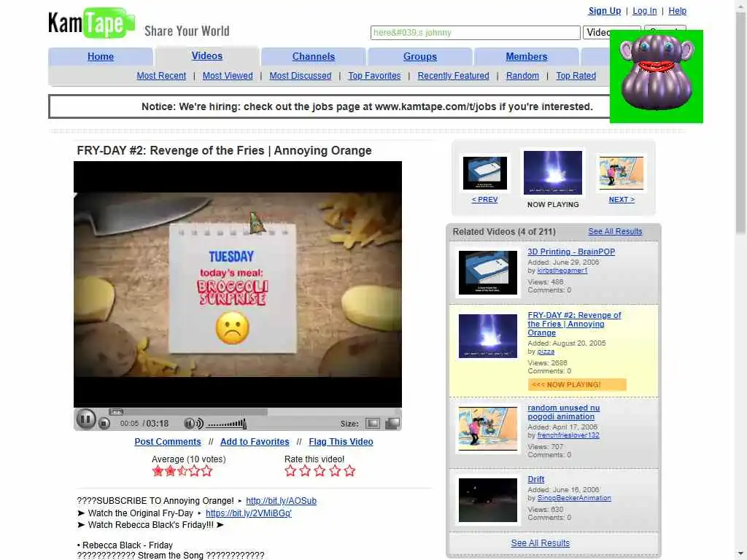Open the Drift video link
747x560 pixels.
536,479
